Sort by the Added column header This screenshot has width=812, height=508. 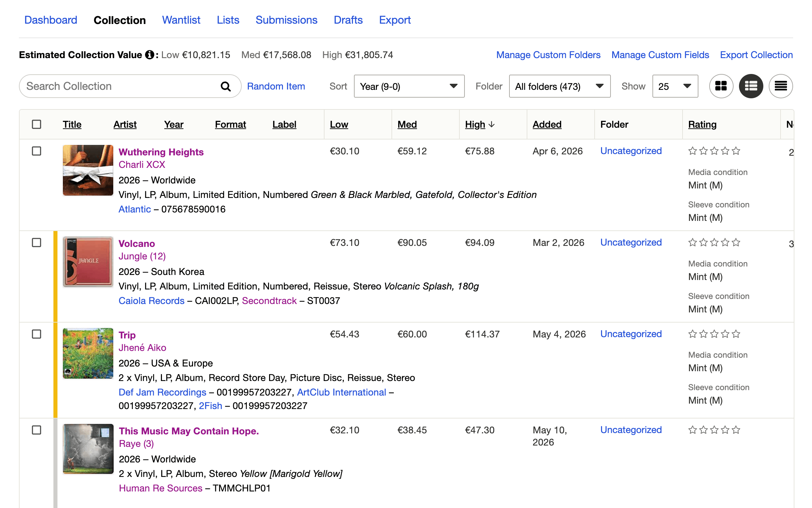click(x=547, y=125)
